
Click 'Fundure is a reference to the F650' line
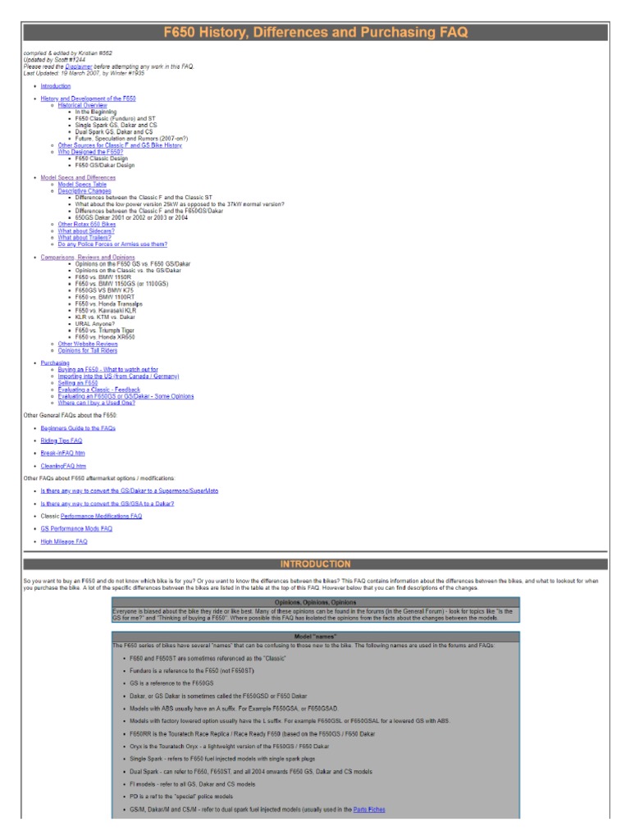pos(192,671)
